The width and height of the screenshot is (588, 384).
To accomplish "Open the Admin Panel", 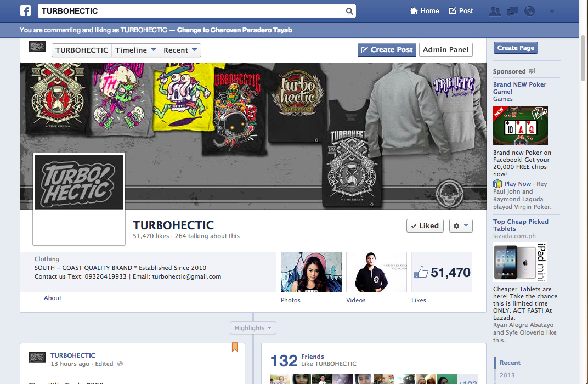I will 445,50.
